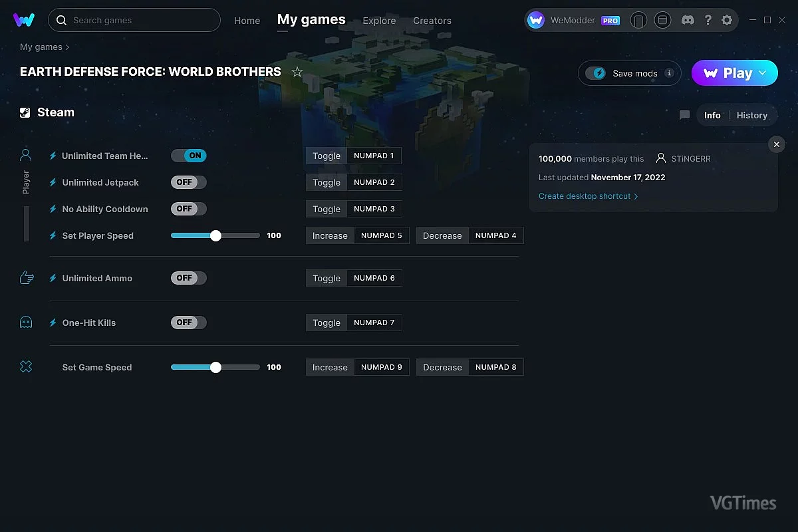Click lightning icon beside Unlimited Ammo
Viewport: 798px width, 532px height.
click(x=53, y=278)
